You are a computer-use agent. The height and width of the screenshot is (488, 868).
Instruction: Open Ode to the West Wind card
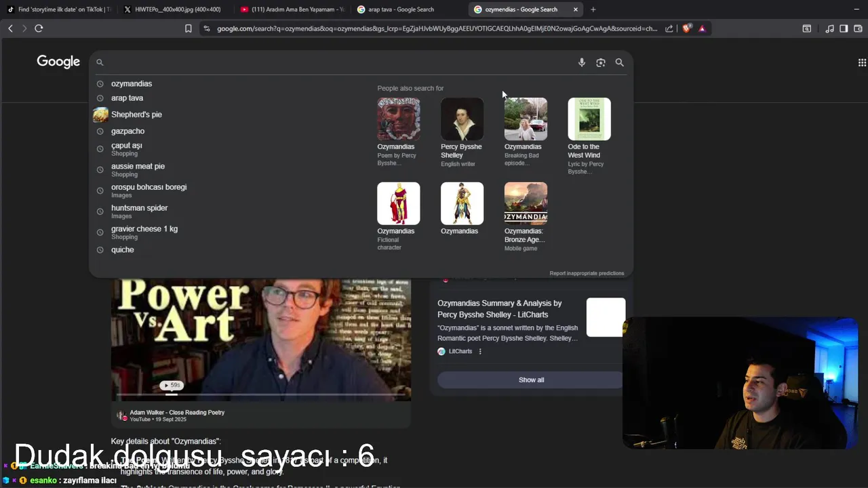coord(589,136)
